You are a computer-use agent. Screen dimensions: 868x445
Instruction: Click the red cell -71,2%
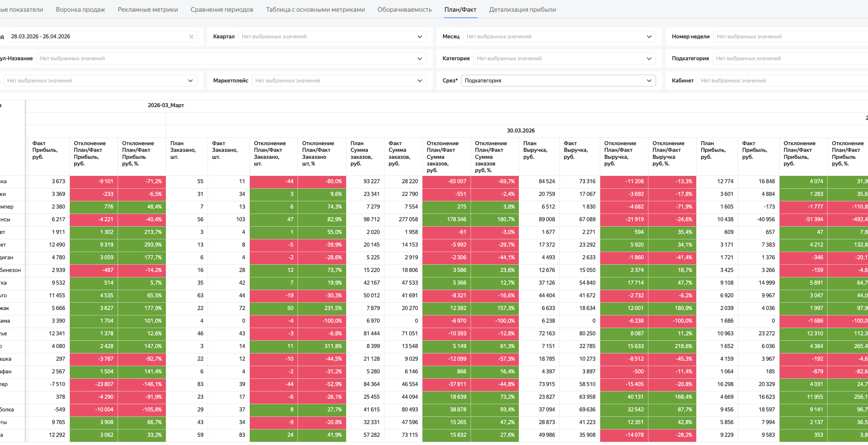pos(142,182)
